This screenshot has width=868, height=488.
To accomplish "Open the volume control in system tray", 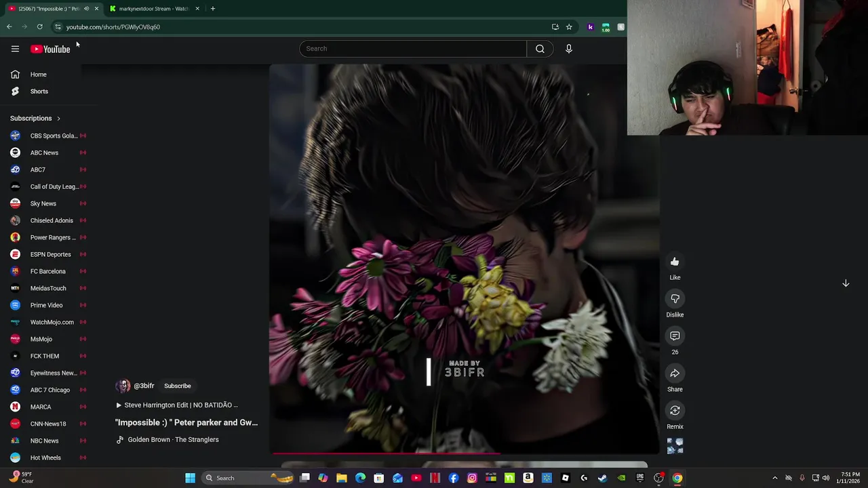I will click(826, 478).
